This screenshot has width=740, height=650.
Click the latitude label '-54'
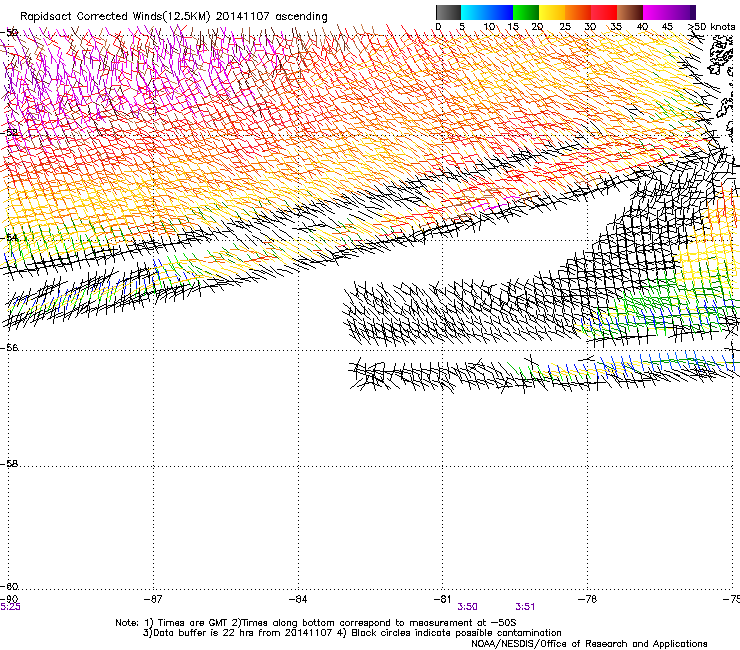point(9,237)
